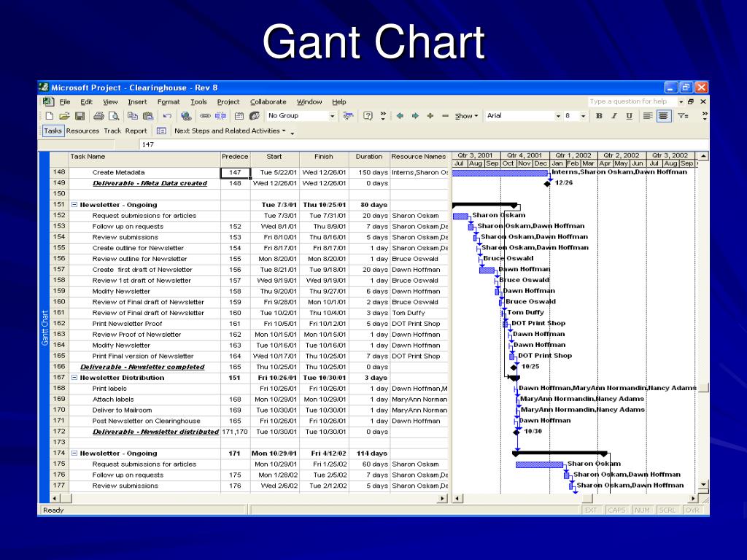Open Microsoft Project Help question icon
Viewport: 747px width, 560px height.
coord(368,116)
